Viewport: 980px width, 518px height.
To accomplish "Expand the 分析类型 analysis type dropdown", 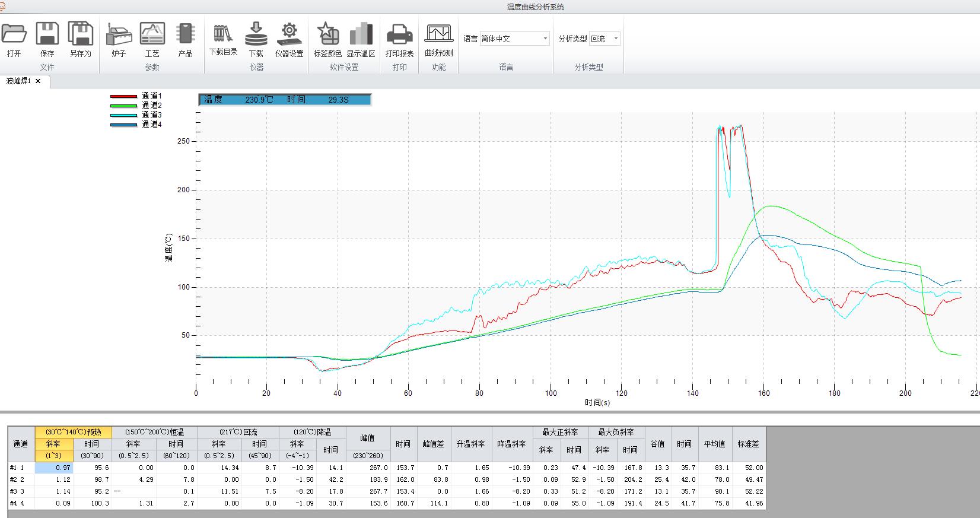I will (x=616, y=39).
